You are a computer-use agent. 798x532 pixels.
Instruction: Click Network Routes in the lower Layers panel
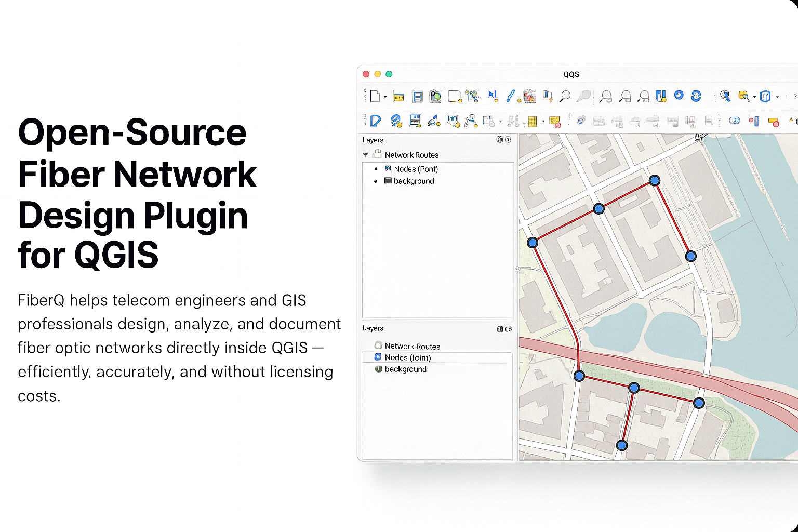click(x=412, y=346)
